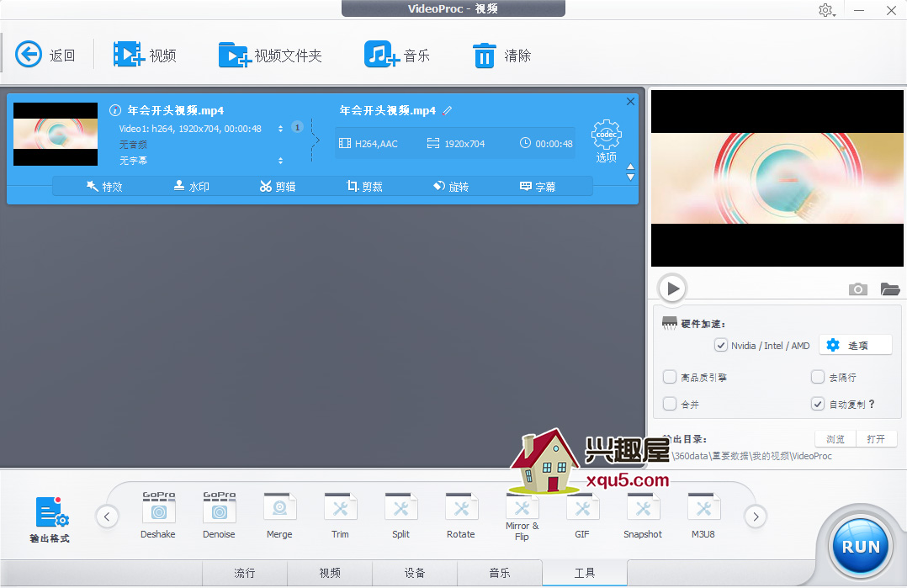907x588 pixels.
Task: Open hardware acceleration 选项 button
Action: coord(855,345)
